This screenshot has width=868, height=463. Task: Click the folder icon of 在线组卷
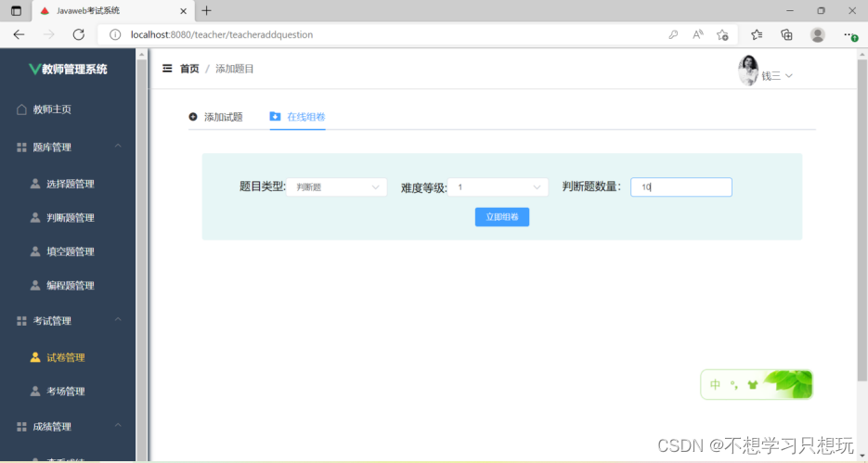[x=275, y=116]
